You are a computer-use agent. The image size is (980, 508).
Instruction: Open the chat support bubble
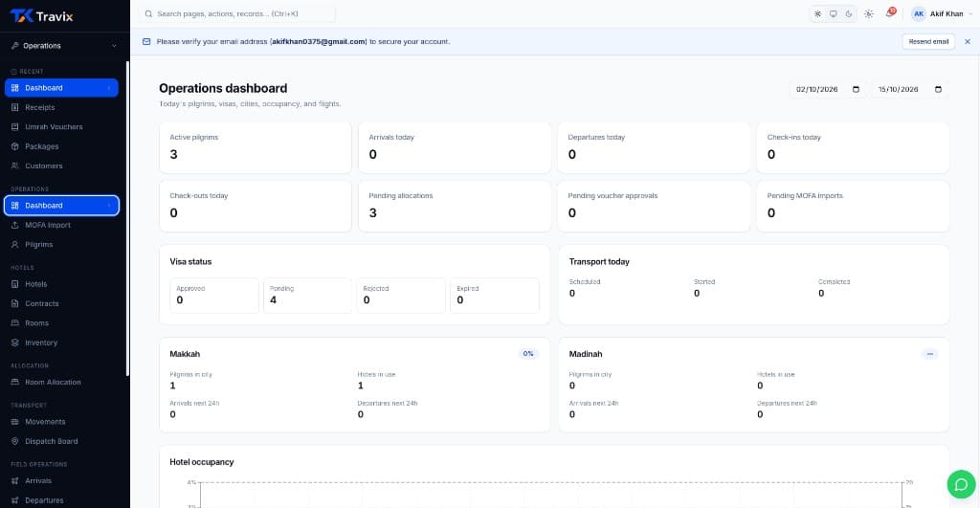click(961, 485)
